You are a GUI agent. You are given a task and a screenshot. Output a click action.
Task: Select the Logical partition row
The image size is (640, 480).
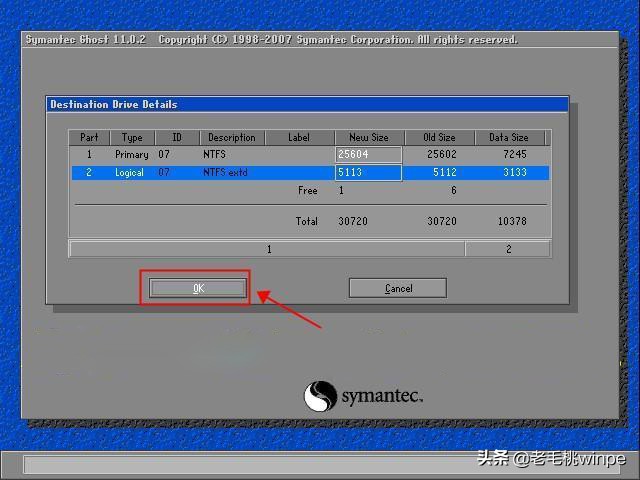point(310,173)
